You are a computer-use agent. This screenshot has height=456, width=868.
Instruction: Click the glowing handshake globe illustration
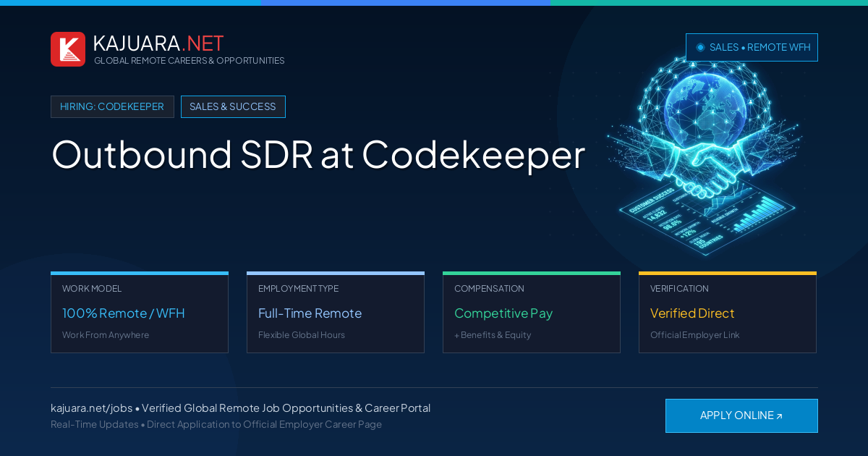coord(705,156)
